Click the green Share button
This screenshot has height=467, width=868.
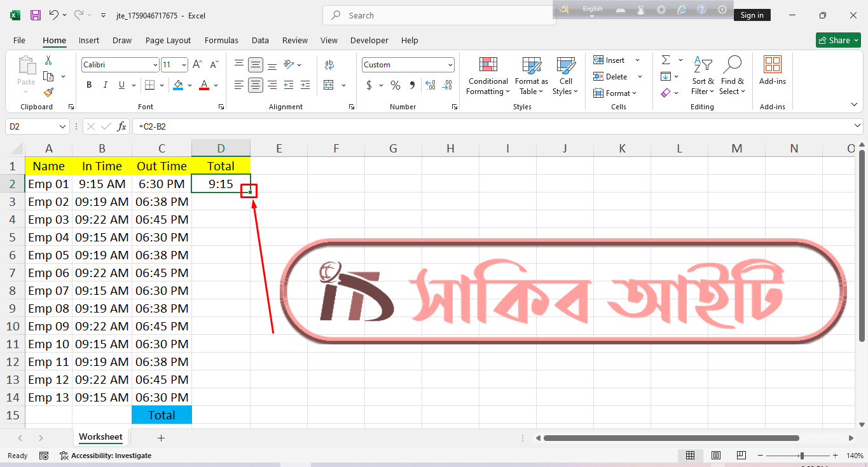tap(837, 40)
